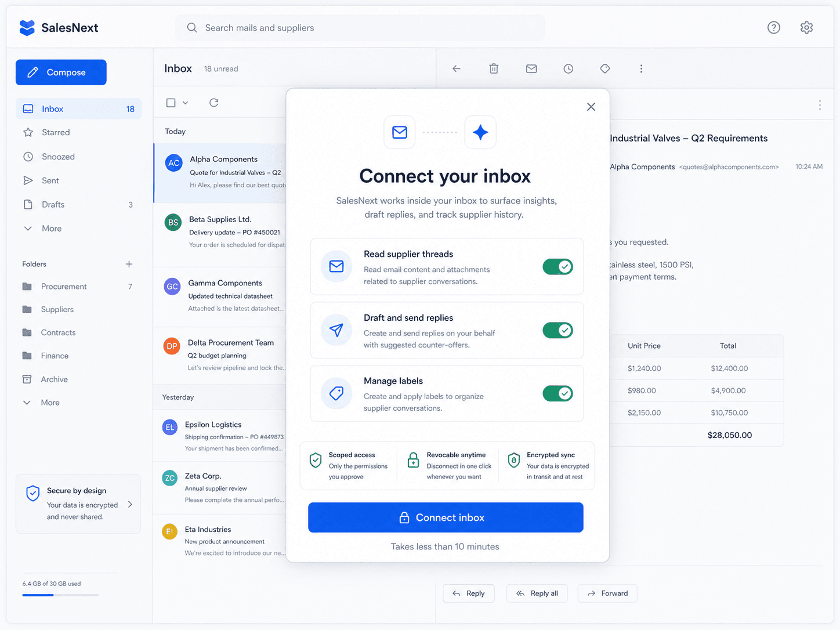The image size is (840, 630).
Task: Open Drafts with 3 items
Action: tap(78, 204)
